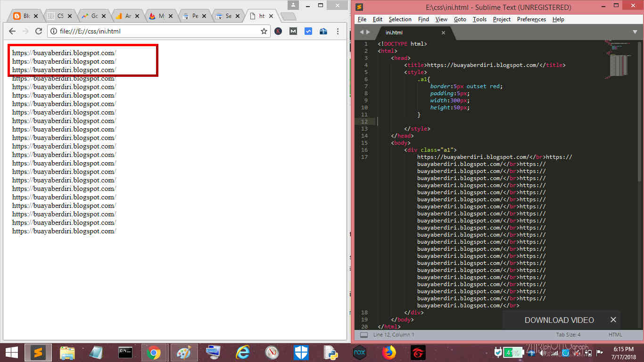Launch Google Chrome from the taskbar
This screenshot has height=362, width=644.
(155, 352)
